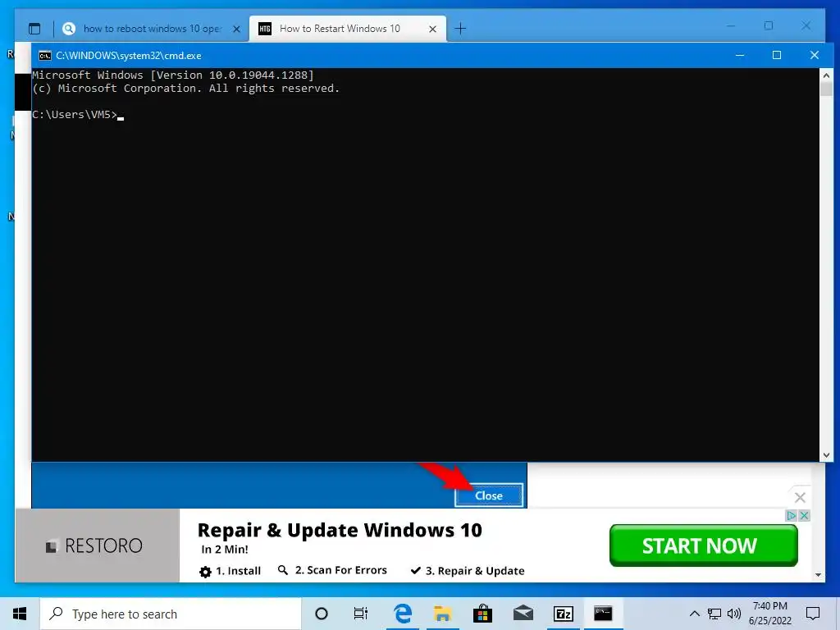
Task: Open the tab actions menu icon in Edge
Action: pyautogui.click(x=34, y=29)
